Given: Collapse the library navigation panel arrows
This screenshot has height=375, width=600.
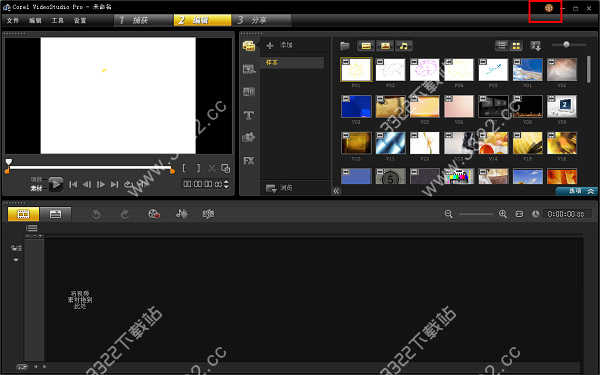Looking at the screenshot, I should pos(336,191).
